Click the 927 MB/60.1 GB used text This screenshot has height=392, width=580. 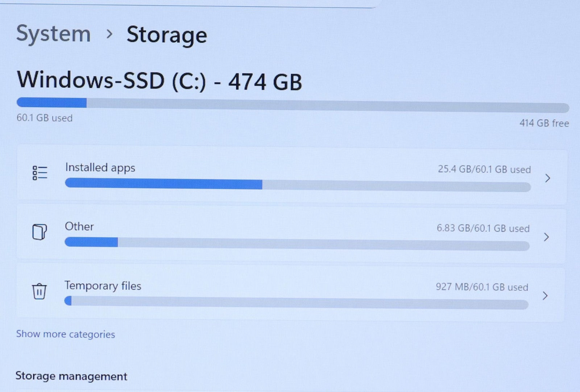coord(482,287)
